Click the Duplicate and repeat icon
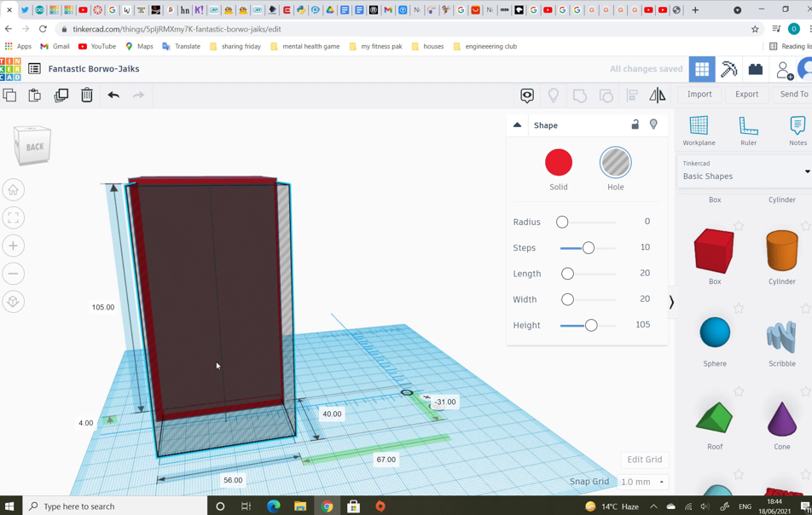 pyautogui.click(x=61, y=95)
